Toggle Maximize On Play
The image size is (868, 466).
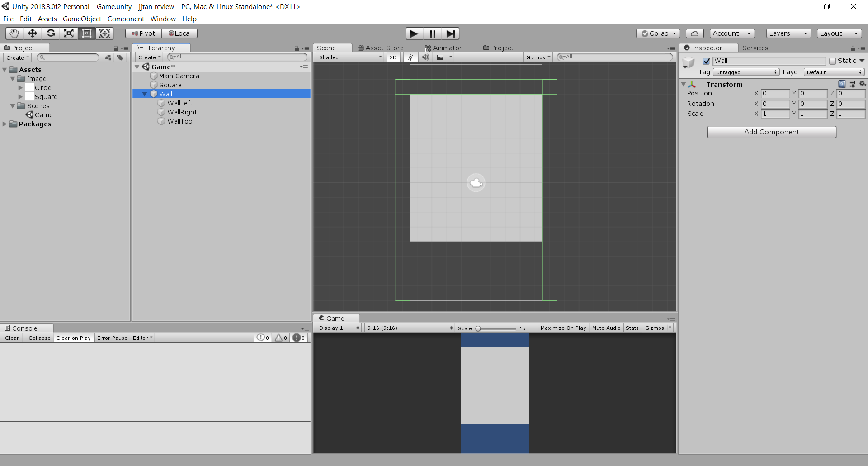click(x=563, y=328)
